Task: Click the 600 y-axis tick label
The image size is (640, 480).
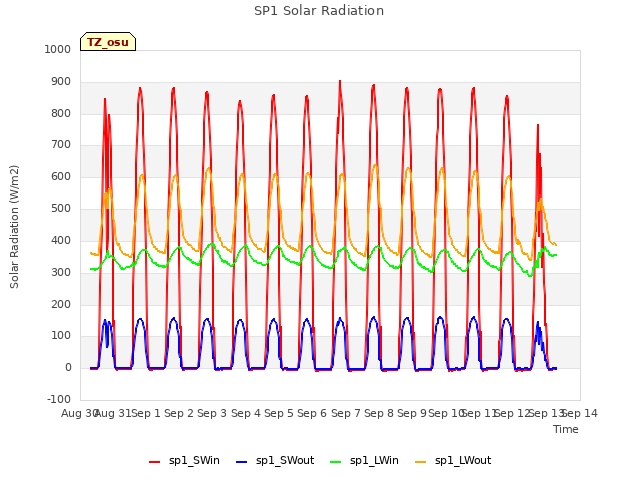Action: (x=61, y=176)
